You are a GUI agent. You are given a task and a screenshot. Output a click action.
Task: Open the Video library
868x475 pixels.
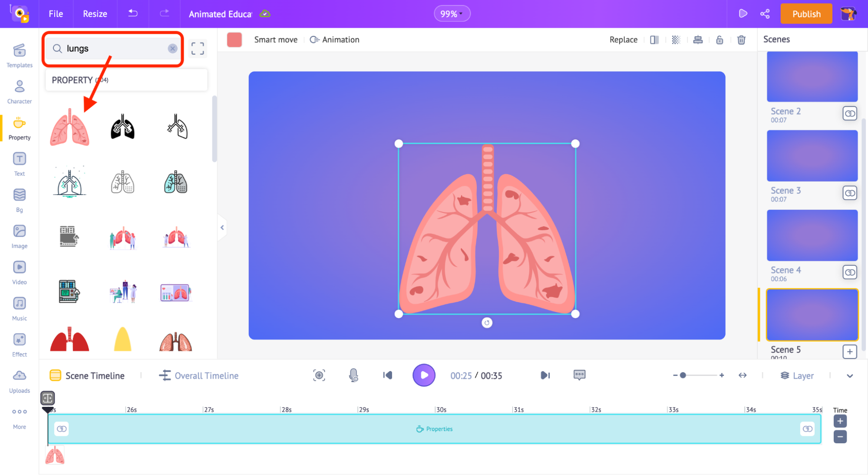click(x=20, y=272)
